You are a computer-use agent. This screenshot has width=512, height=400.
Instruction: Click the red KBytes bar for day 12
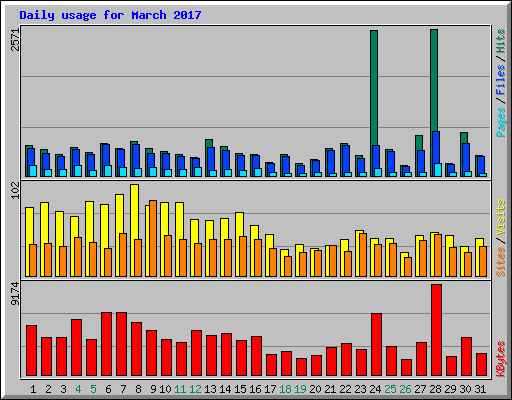click(196, 353)
